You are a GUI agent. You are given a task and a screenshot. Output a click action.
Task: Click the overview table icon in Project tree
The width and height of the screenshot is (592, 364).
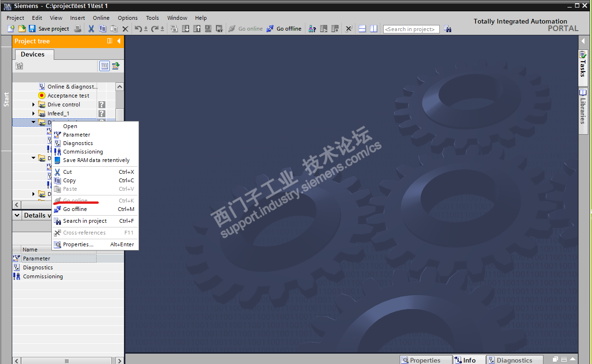point(105,66)
